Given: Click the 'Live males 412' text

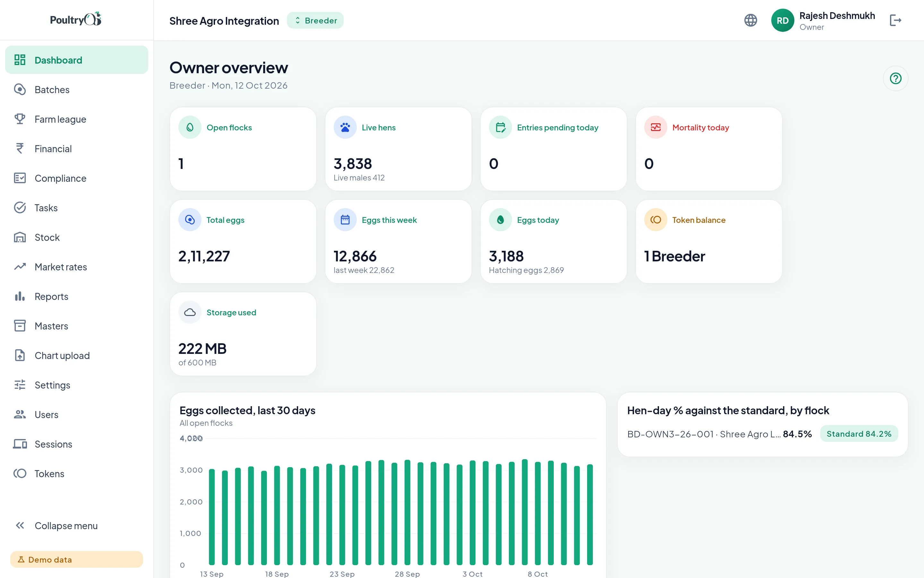Looking at the screenshot, I should (x=359, y=178).
